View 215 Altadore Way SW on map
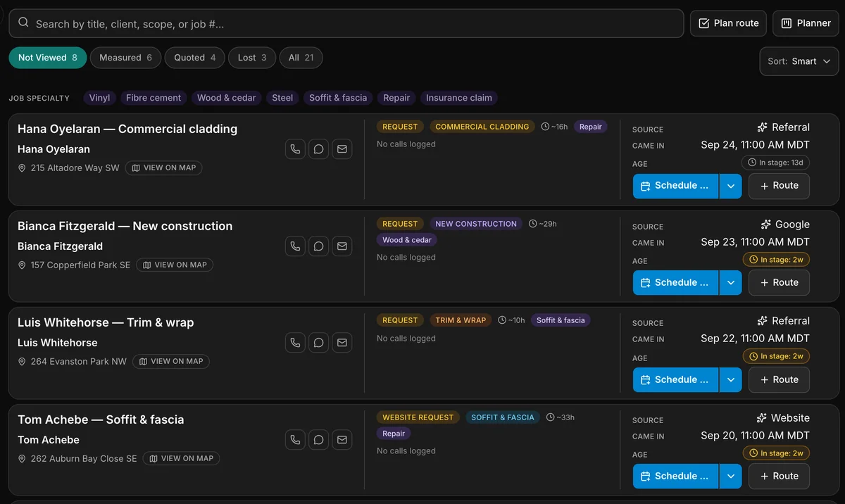The image size is (845, 504). 164,168
